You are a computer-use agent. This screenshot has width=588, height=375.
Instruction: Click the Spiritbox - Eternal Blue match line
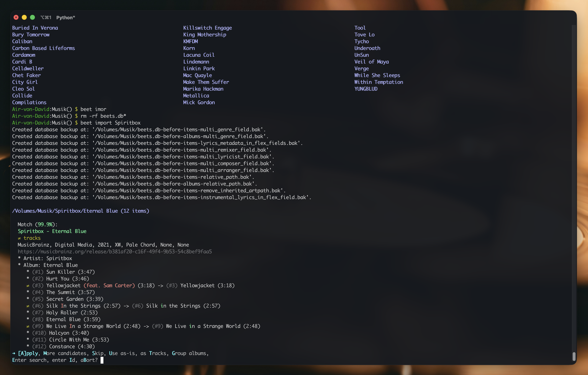click(52, 231)
